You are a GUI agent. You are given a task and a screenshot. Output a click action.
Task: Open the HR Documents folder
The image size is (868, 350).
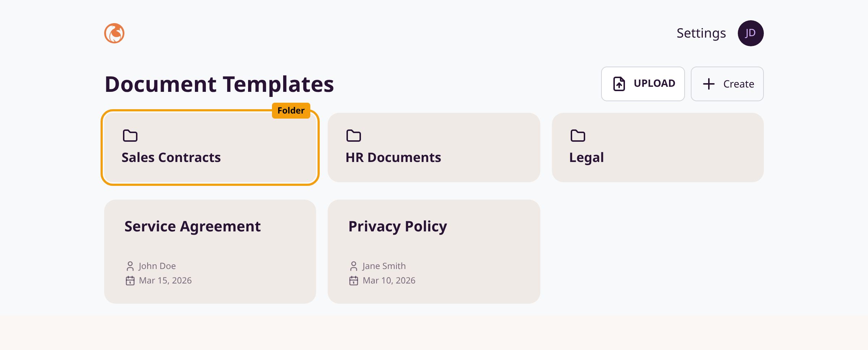pos(434,148)
